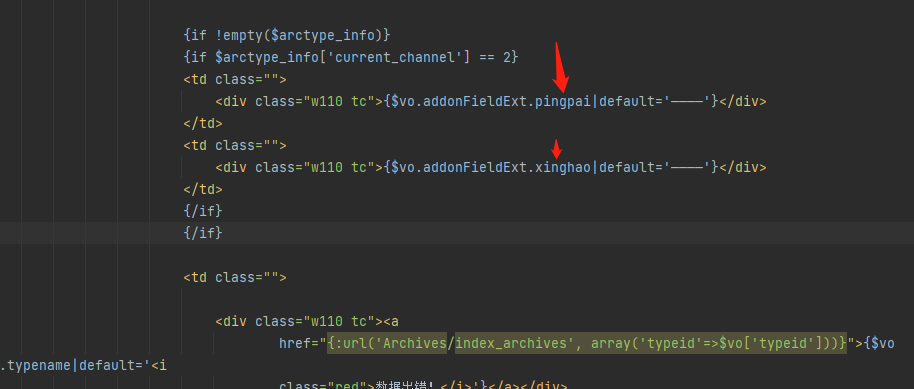
Task: Click the small red arrow above xinghao
Action: point(557,149)
